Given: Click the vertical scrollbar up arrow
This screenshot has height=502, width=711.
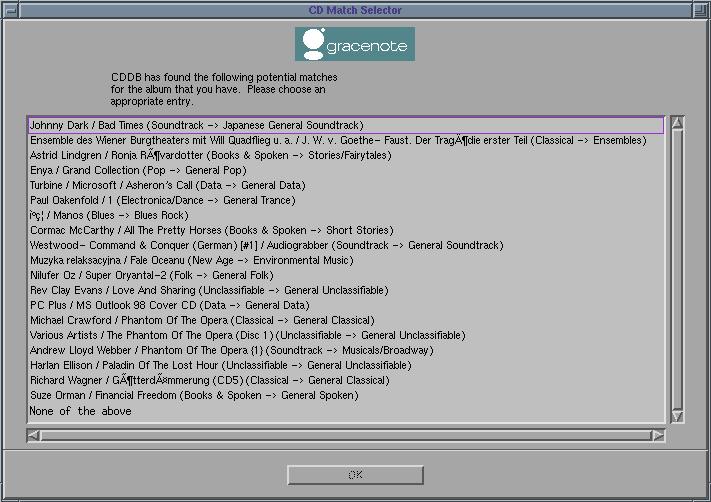Looking at the screenshot, I should [677, 123].
